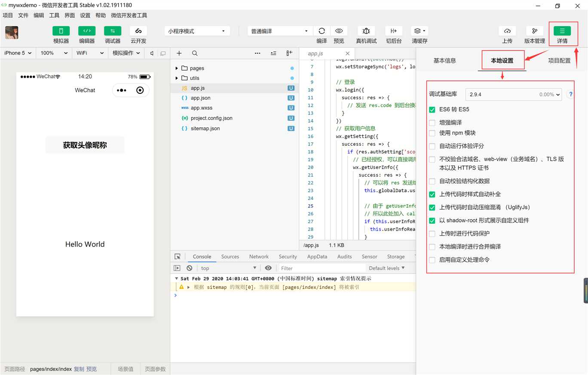
Task: Open the 项目 menu
Action: pos(8,15)
